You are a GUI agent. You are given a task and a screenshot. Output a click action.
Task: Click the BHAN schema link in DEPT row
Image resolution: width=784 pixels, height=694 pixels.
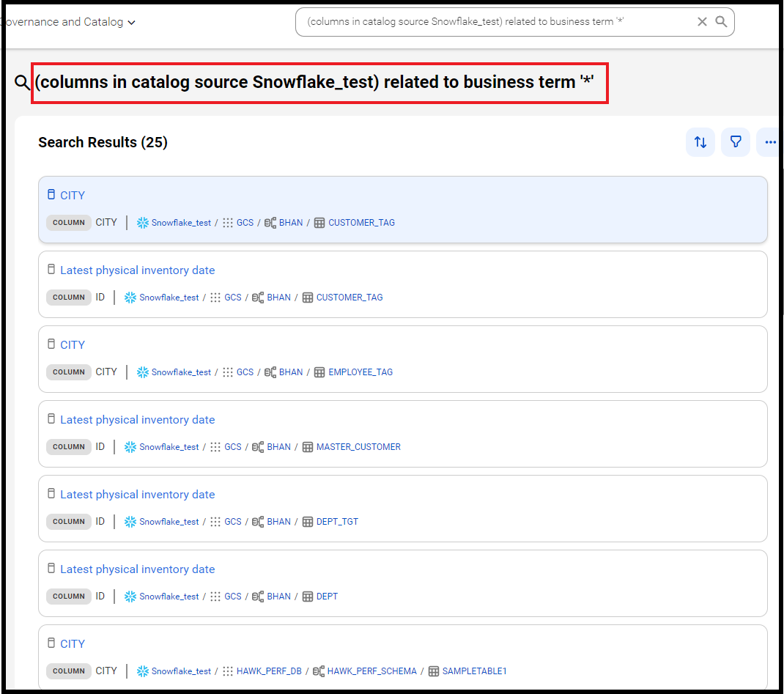[x=279, y=596]
